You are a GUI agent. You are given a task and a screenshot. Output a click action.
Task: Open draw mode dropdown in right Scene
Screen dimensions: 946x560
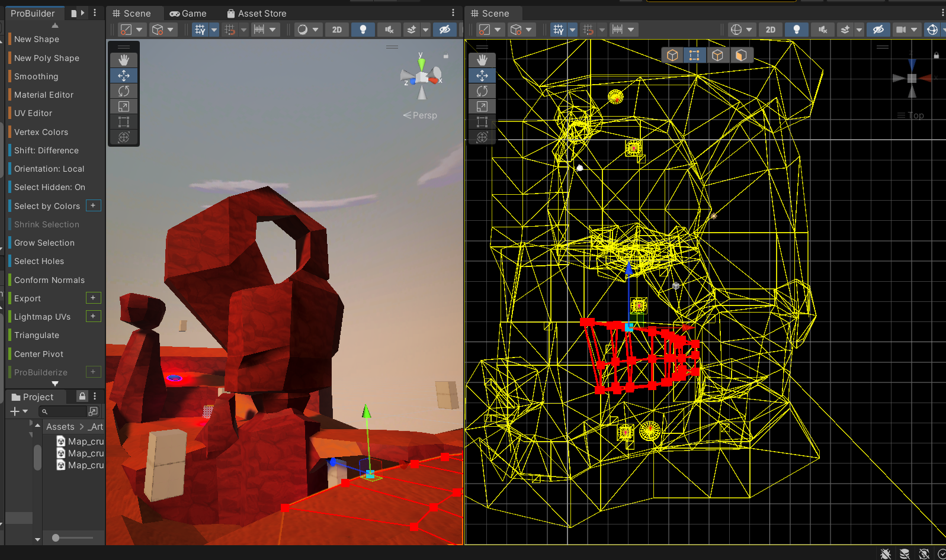tap(742, 30)
